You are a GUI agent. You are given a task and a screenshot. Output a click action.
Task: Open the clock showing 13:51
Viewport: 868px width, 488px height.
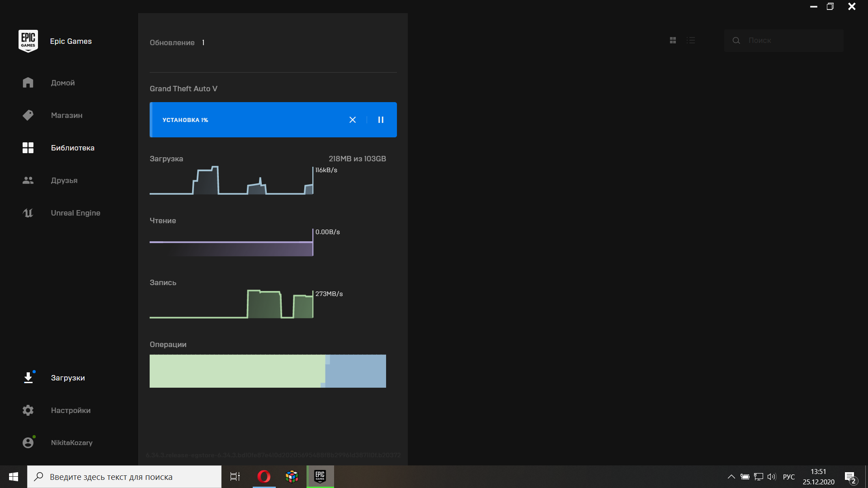coord(819,477)
